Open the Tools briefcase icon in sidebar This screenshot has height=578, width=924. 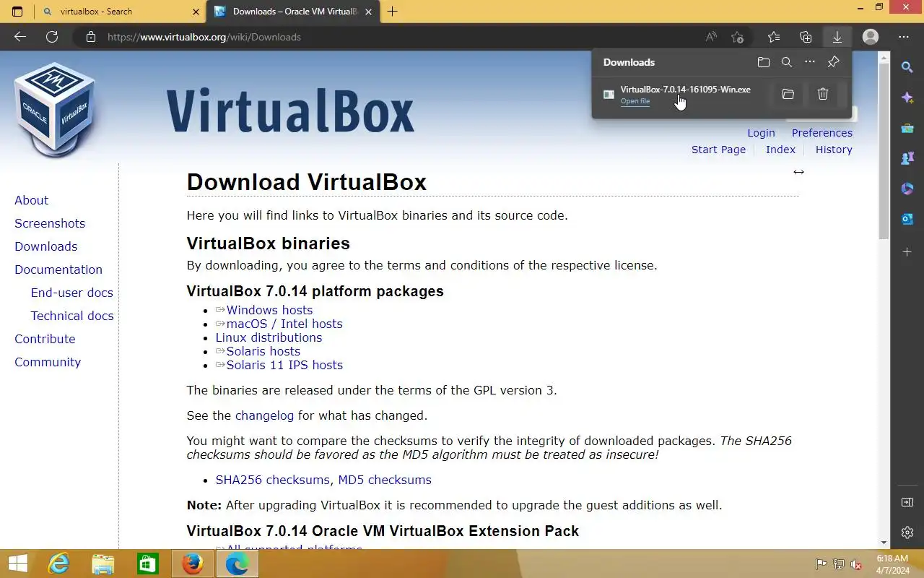tap(907, 128)
